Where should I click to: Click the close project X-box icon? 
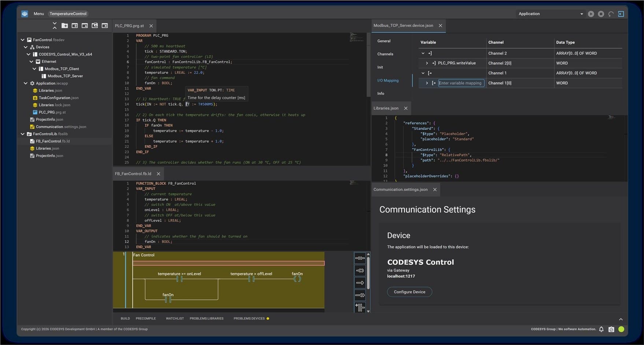[x=105, y=25]
